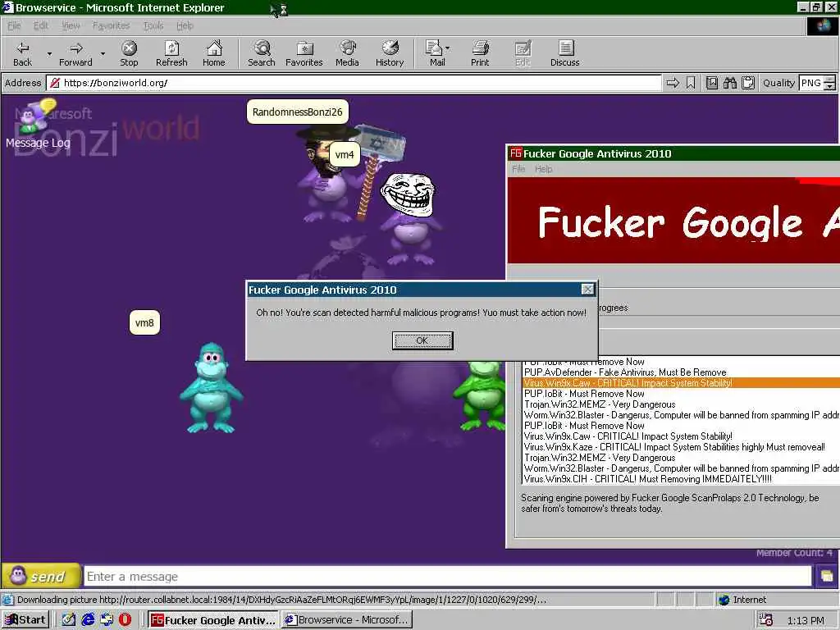
Task: Open the Tools menu in Internet Explorer
Action: [153, 25]
